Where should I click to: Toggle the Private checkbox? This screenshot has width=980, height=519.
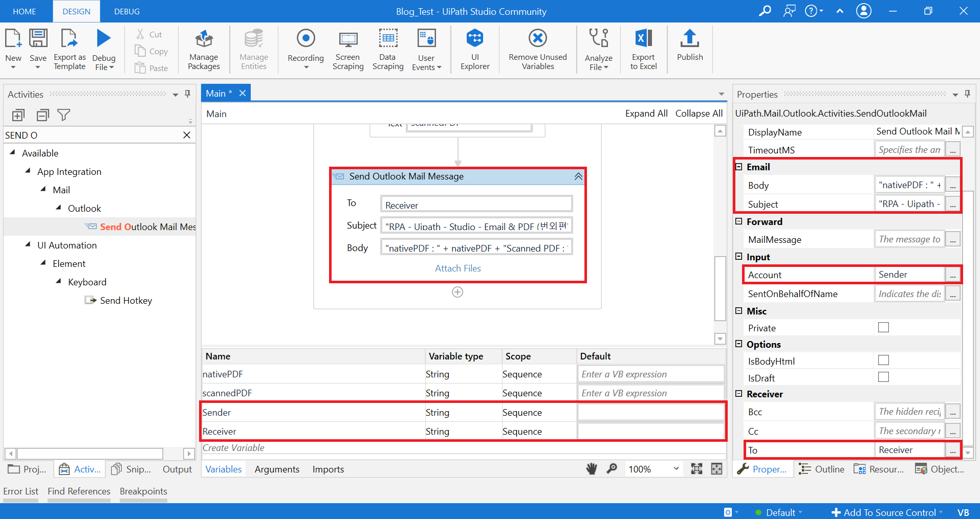click(883, 327)
